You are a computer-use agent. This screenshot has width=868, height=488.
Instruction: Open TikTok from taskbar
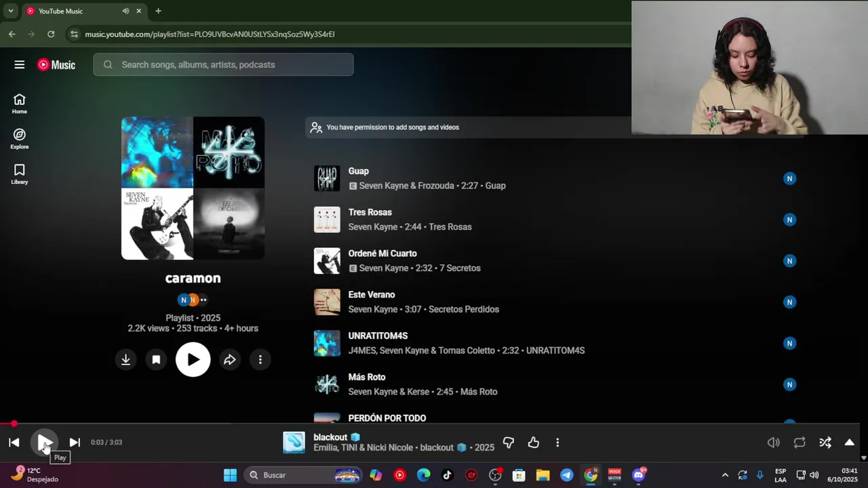pyautogui.click(x=447, y=475)
